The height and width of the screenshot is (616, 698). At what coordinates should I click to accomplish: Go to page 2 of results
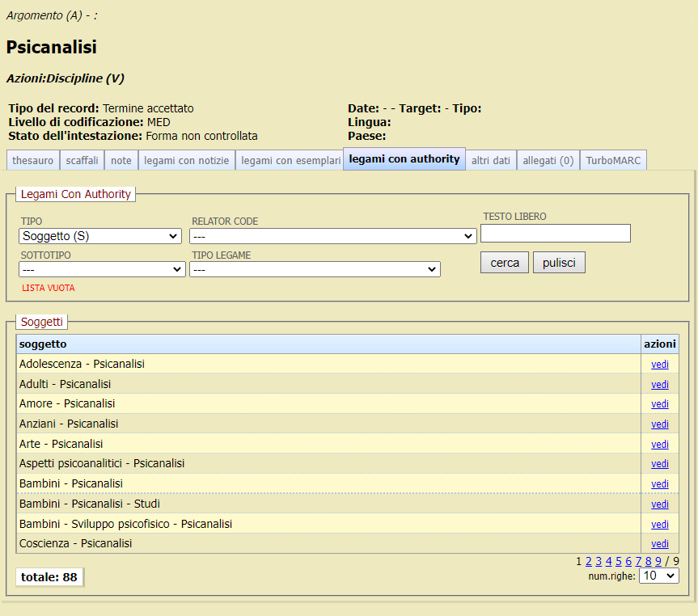pyautogui.click(x=589, y=561)
